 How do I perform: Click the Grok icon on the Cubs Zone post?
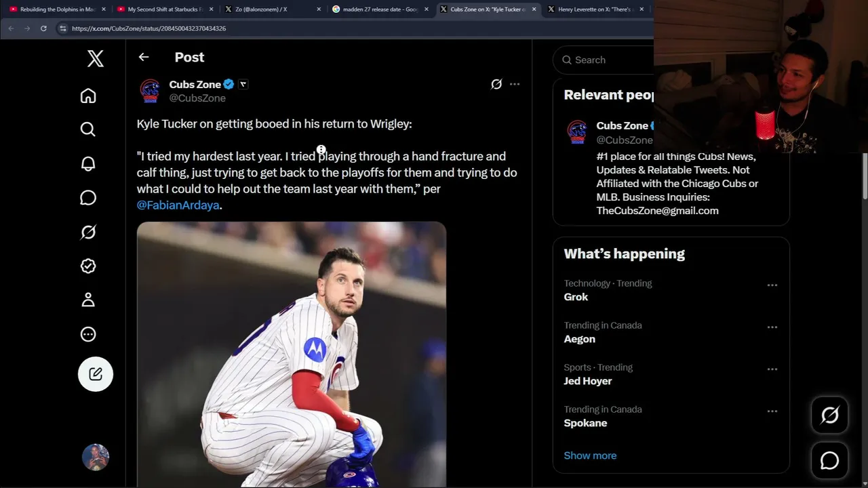[496, 84]
